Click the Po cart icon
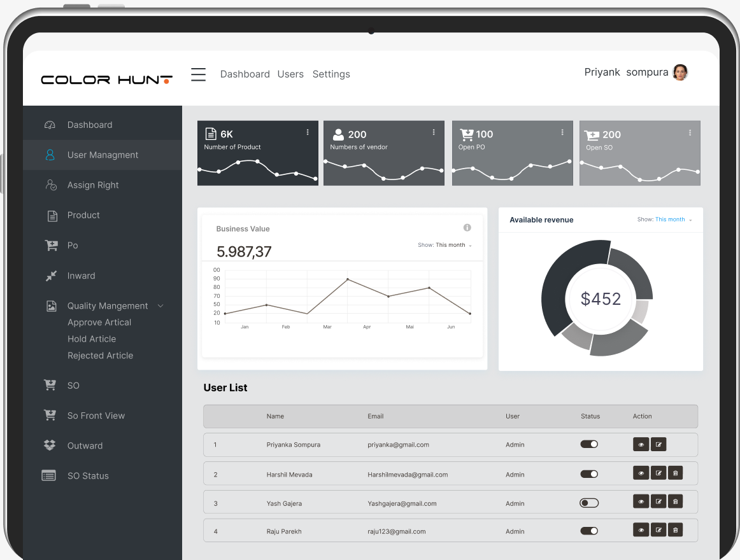 52,246
